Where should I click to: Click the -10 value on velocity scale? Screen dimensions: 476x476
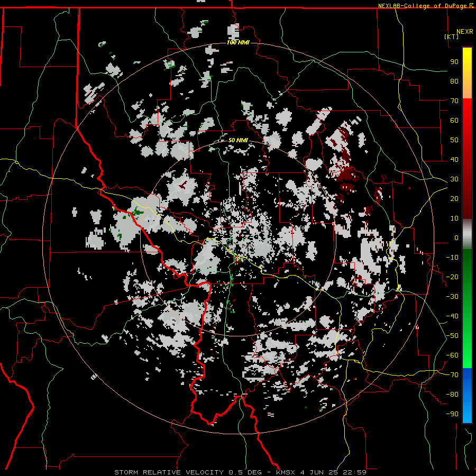click(452, 258)
